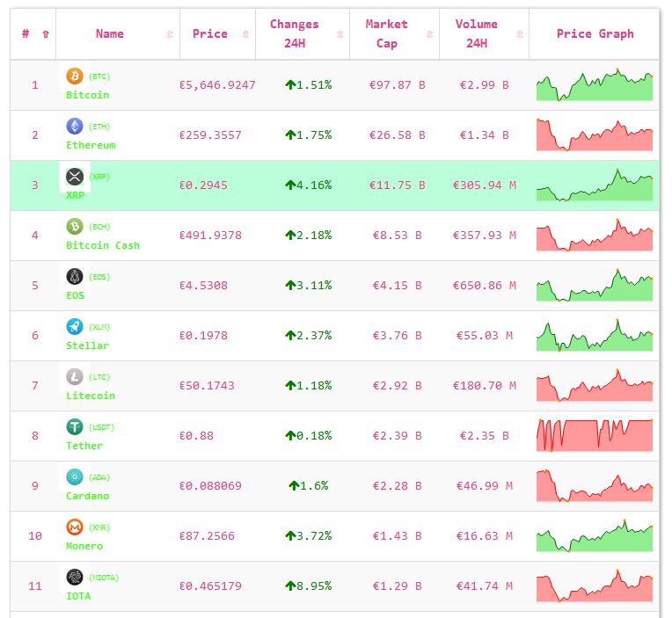The height and width of the screenshot is (618, 672).
Task: Sort by Volume 24H column header
Action: (x=476, y=33)
